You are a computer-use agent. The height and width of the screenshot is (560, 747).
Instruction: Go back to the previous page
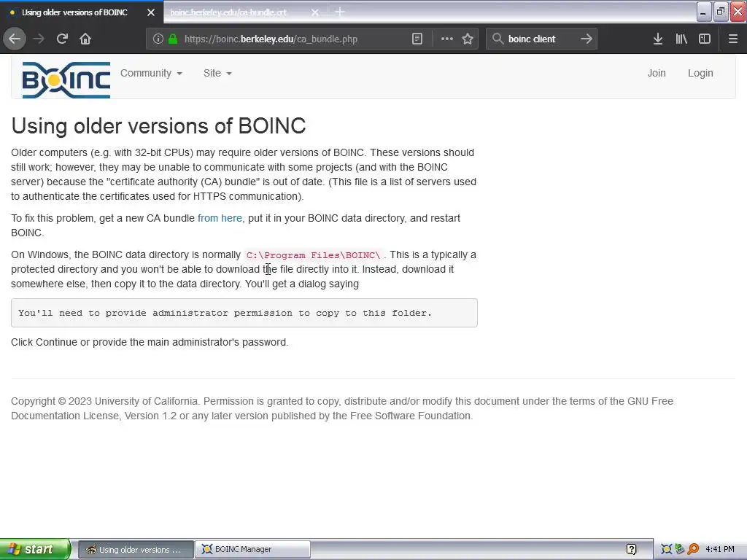[x=15, y=39]
